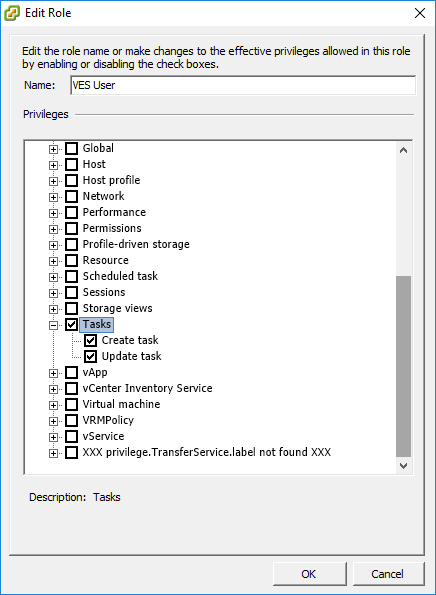Screen dimensions: 436x595
Task: Uncheck the Create task checkbox
Action: [90, 340]
